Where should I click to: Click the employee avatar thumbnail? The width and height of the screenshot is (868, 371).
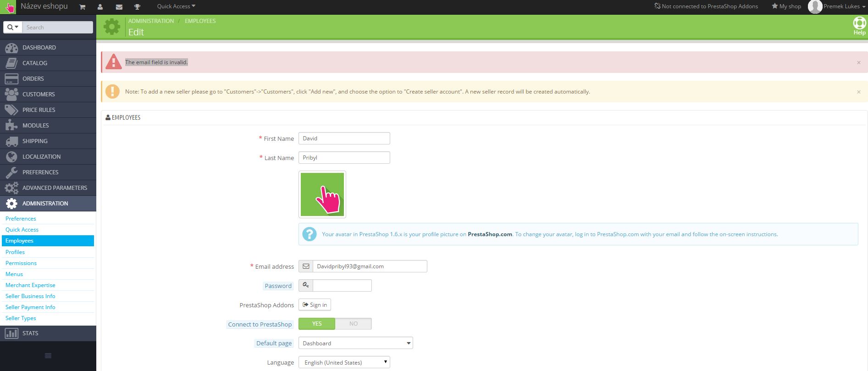click(x=322, y=194)
